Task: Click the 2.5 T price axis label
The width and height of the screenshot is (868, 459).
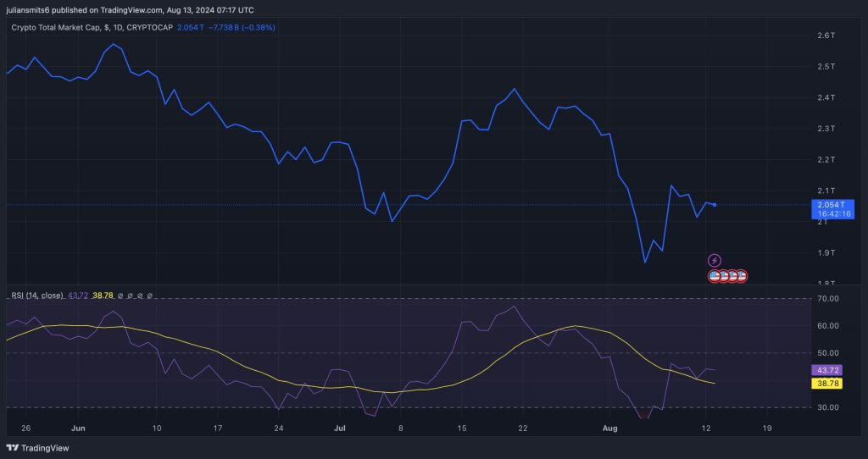Action: [x=826, y=66]
